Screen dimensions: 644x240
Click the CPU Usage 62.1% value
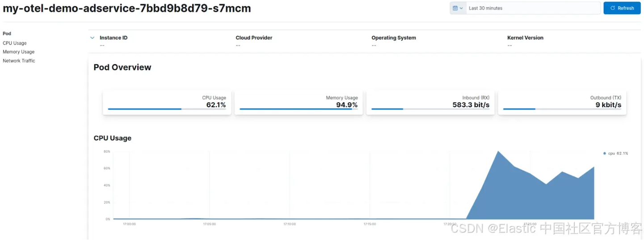[x=216, y=105]
